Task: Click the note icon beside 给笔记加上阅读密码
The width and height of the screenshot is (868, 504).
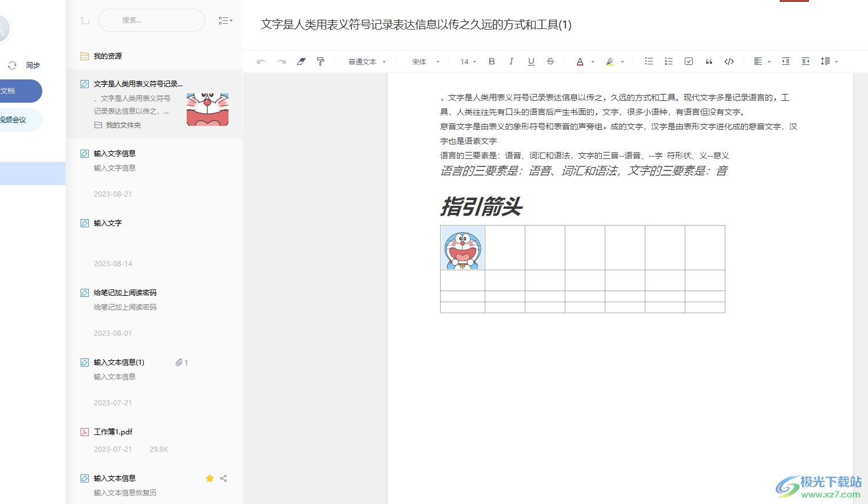Action: [85, 293]
